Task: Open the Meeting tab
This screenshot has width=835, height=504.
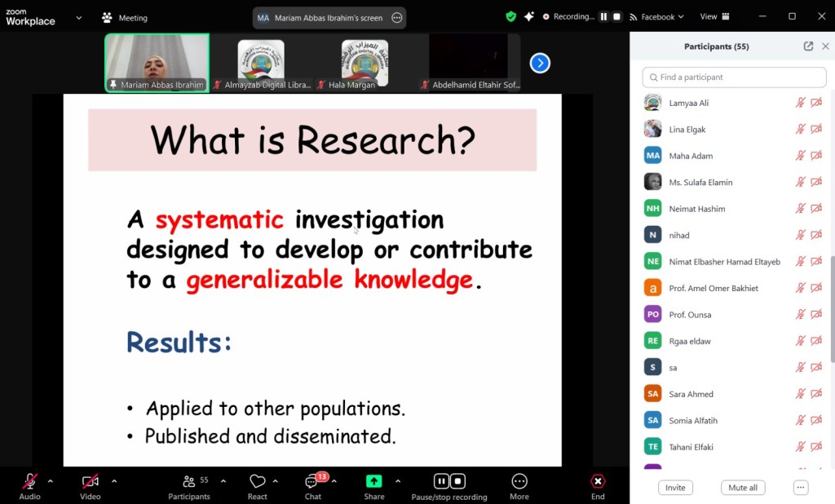Action: tap(125, 17)
